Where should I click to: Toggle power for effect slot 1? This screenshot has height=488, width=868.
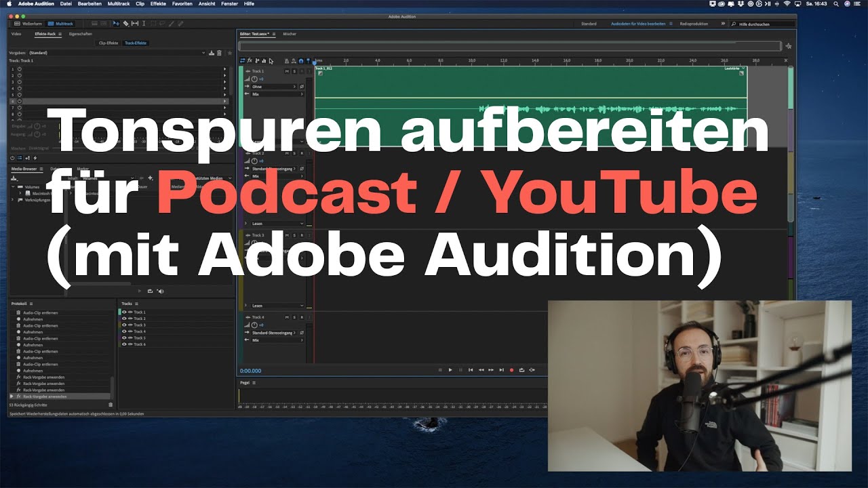tap(20, 69)
